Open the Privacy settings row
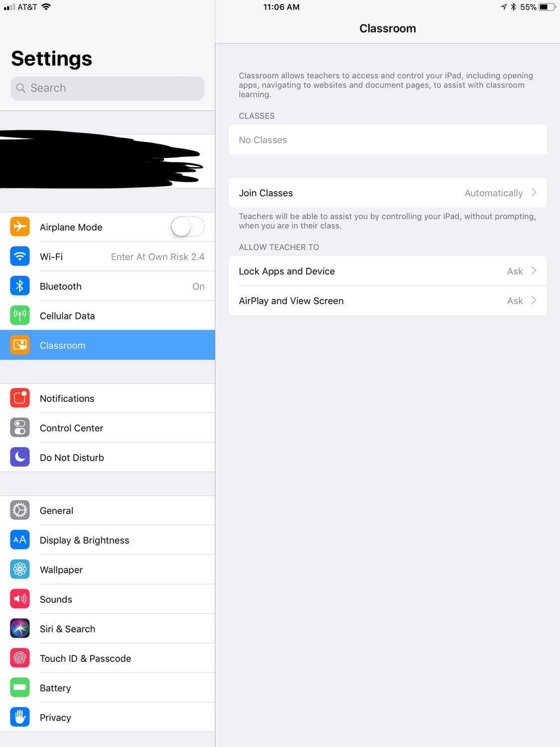The image size is (560, 747). click(108, 717)
